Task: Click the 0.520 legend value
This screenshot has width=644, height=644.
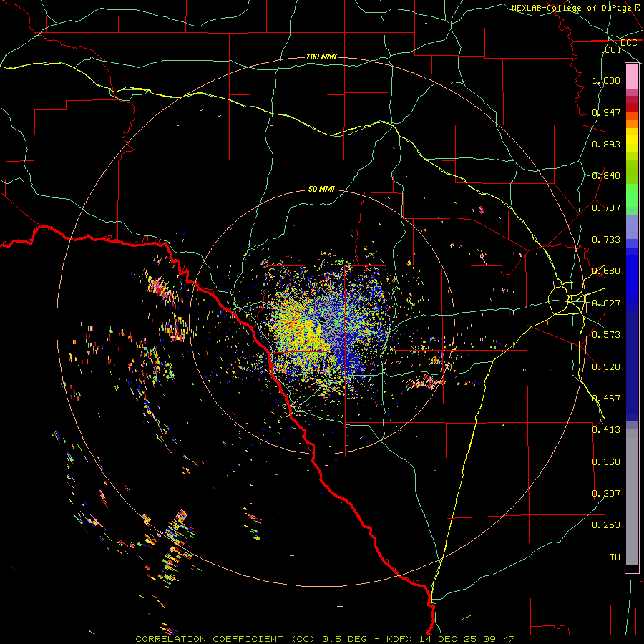Action: [x=606, y=367]
